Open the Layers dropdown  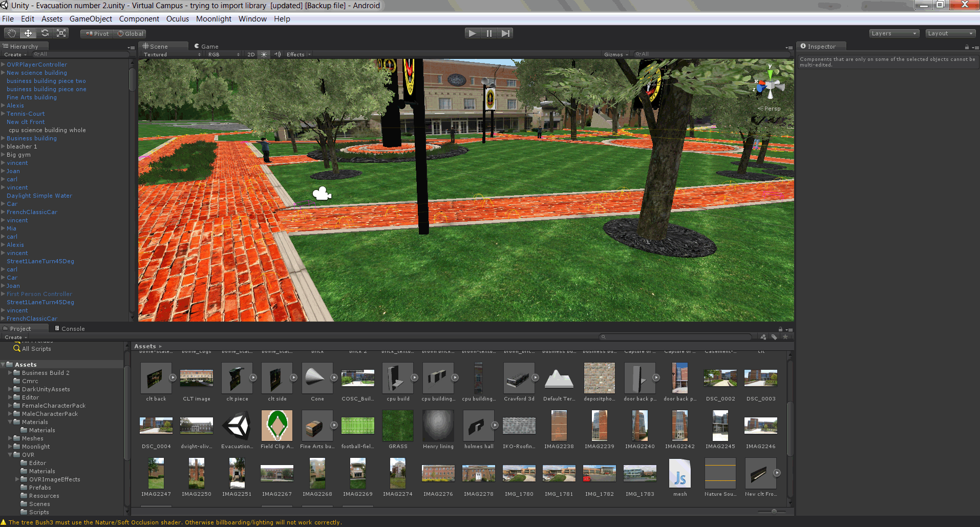(x=893, y=33)
